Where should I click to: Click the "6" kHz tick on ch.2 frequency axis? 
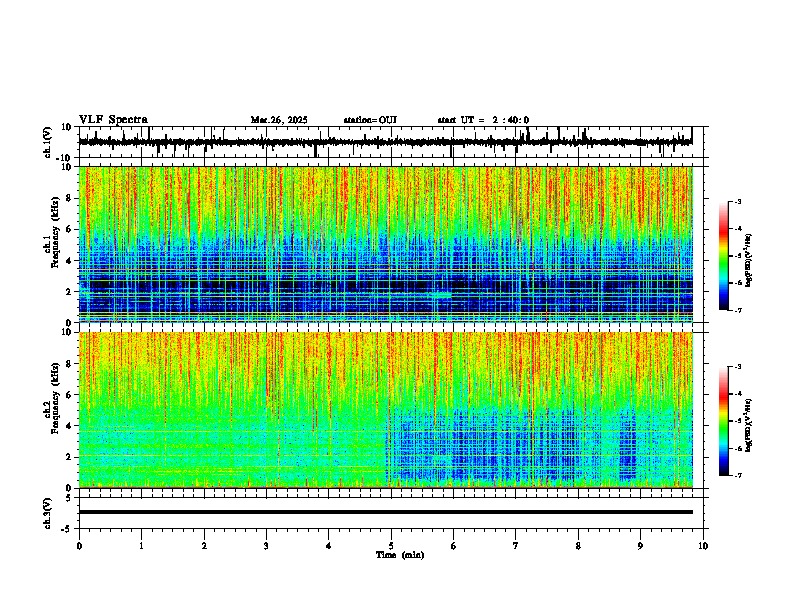tap(70, 395)
